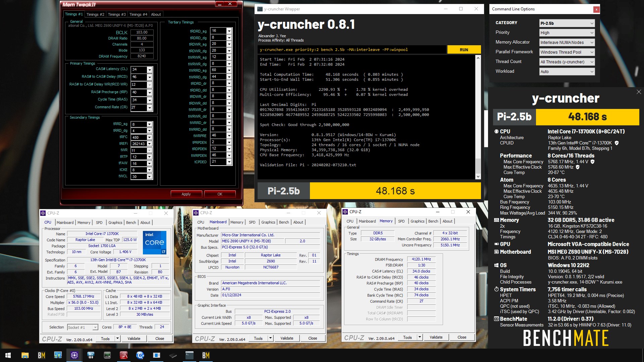Click Apply in MemTweakIt
The image size is (644, 362).
click(x=186, y=194)
